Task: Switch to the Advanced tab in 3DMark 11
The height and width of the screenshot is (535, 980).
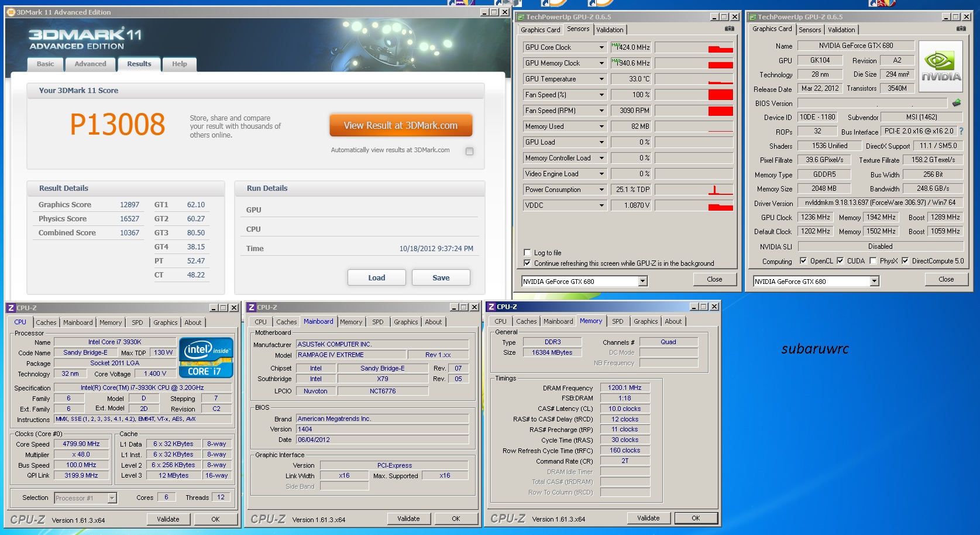Action: tap(90, 64)
